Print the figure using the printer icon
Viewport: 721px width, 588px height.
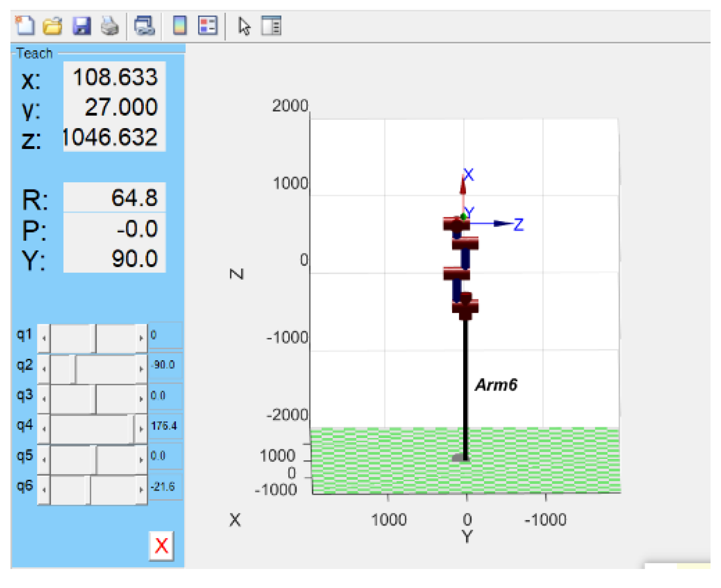110,26
